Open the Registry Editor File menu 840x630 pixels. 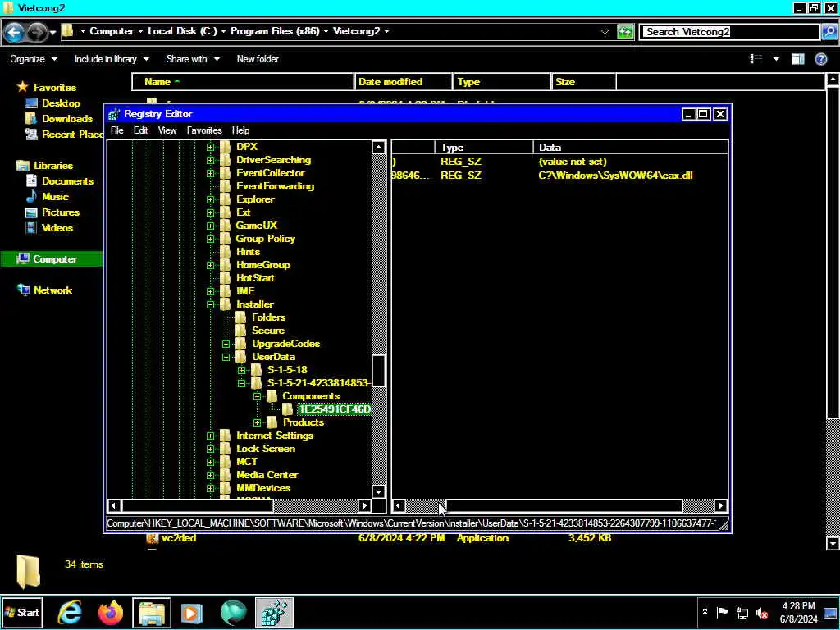click(x=116, y=130)
